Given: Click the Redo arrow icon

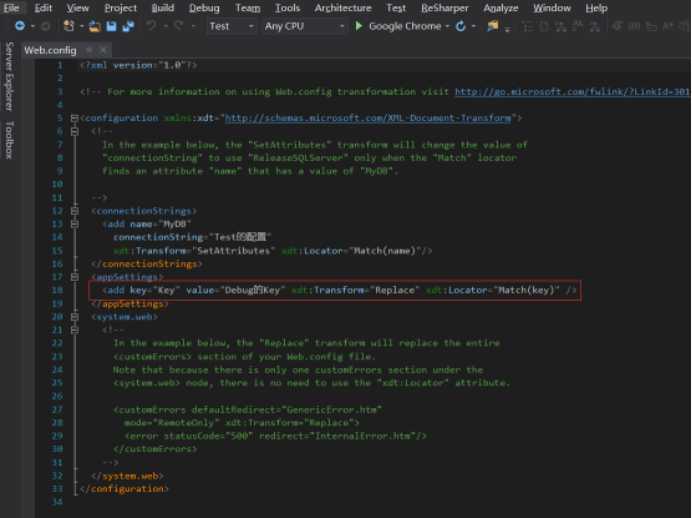Looking at the screenshot, I should tap(178, 26).
